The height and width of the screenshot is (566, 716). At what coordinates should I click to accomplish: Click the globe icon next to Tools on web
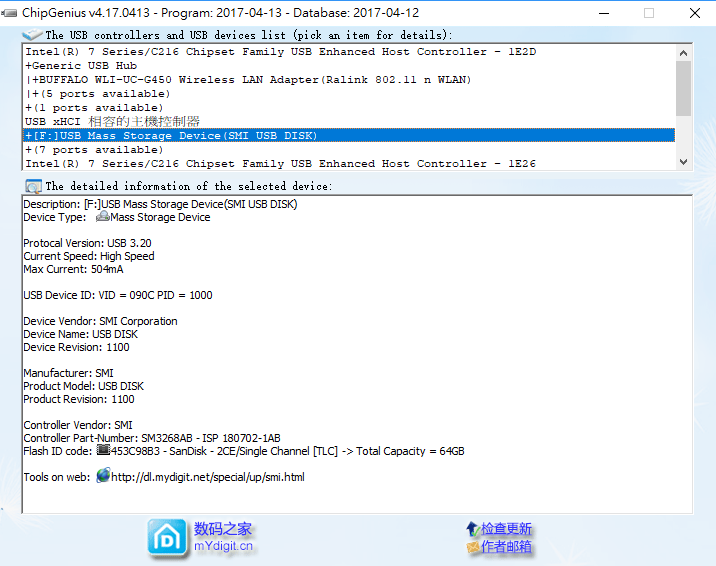click(x=103, y=476)
